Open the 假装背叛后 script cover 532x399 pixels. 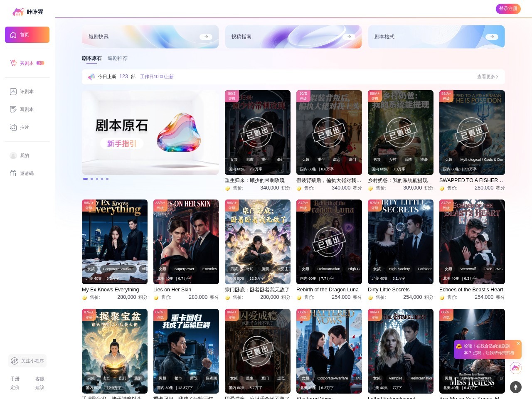329,133
